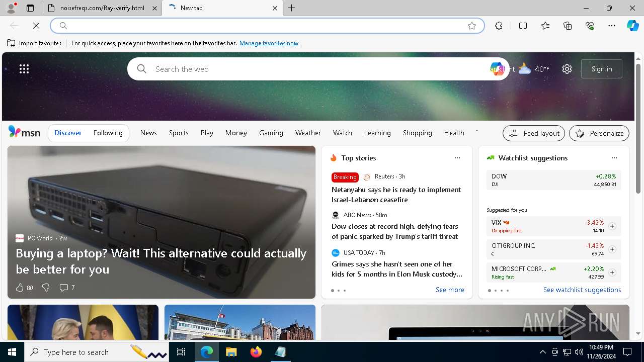The height and width of the screenshot is (362, 644).
Task: Click the Feed layout button
Action: [534, 133]
